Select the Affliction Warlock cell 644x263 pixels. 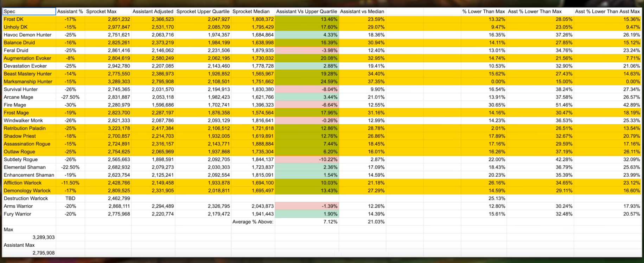coord(29,183)
